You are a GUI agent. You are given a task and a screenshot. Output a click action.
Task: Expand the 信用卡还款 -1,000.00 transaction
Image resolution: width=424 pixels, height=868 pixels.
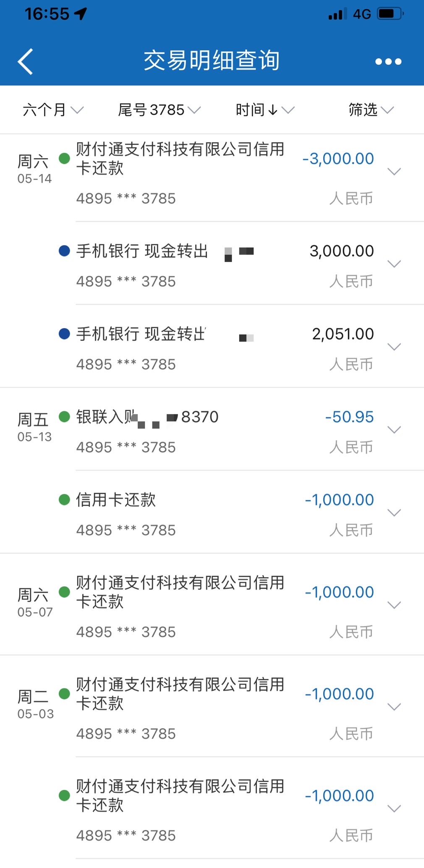pyautogui.click(x=394, y=512)
